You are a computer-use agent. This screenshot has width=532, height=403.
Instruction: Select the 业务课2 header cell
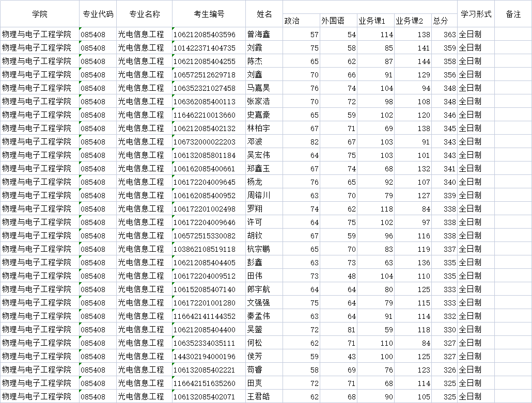(413, 21)
